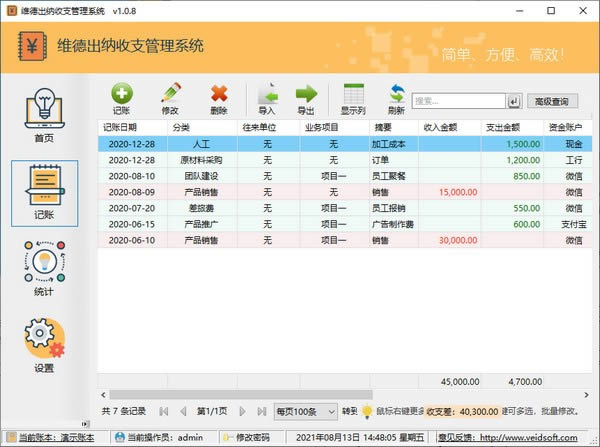Click 修改密码 in the status bar
The width and height of the screenshot is (600, 447).
[247, 437]
